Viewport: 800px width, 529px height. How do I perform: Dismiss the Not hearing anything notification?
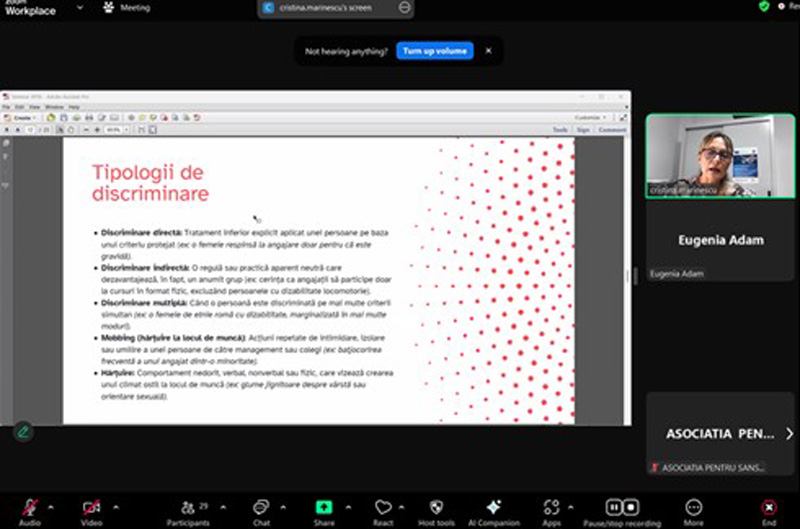489,51
